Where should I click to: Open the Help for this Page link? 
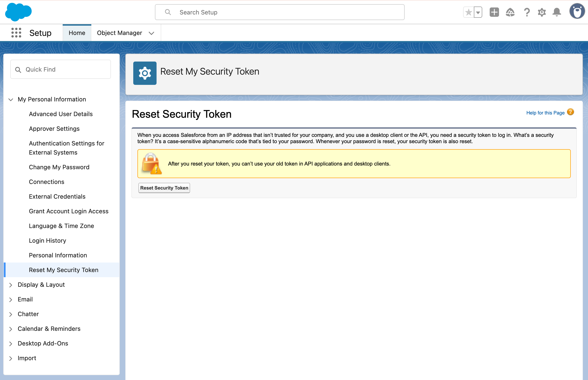[545, 113]
